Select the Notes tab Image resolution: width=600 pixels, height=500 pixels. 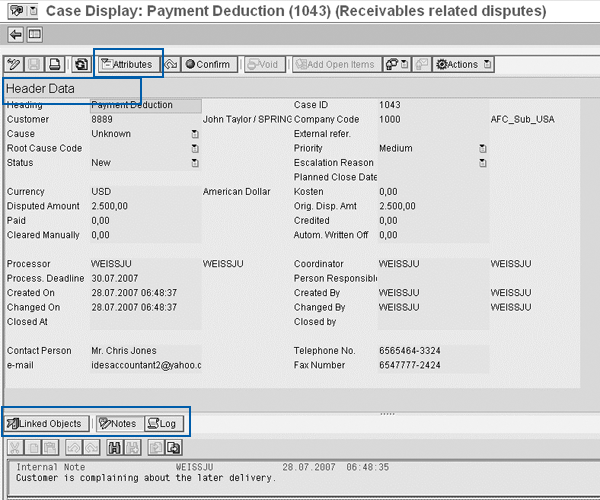tap(118, 424)
